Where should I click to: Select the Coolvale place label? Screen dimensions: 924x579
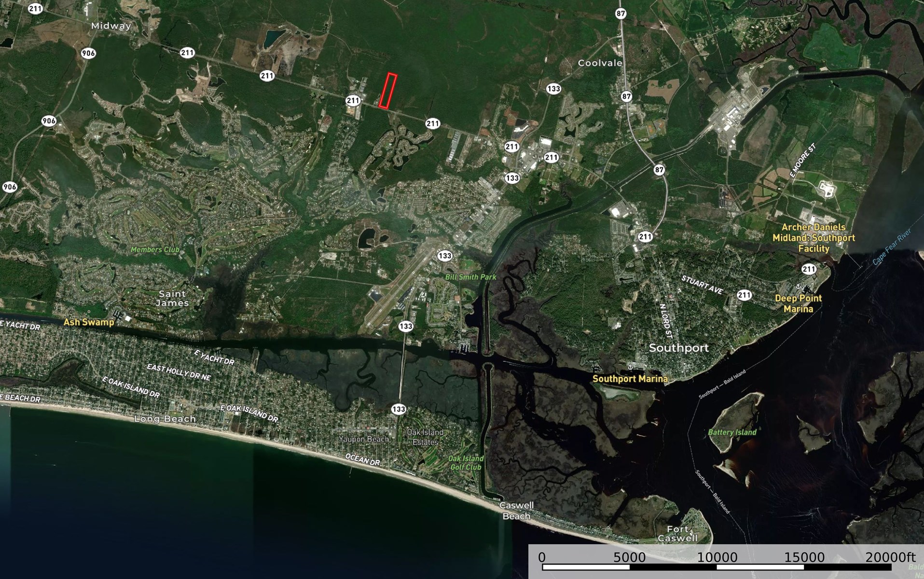tap(600, 63)
